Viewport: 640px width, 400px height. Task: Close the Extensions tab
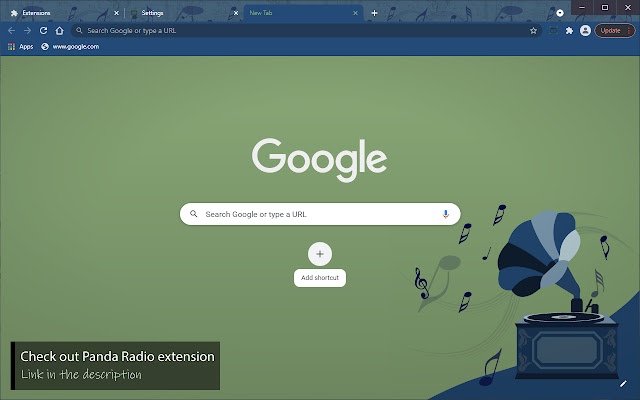(x=116, y=13)
